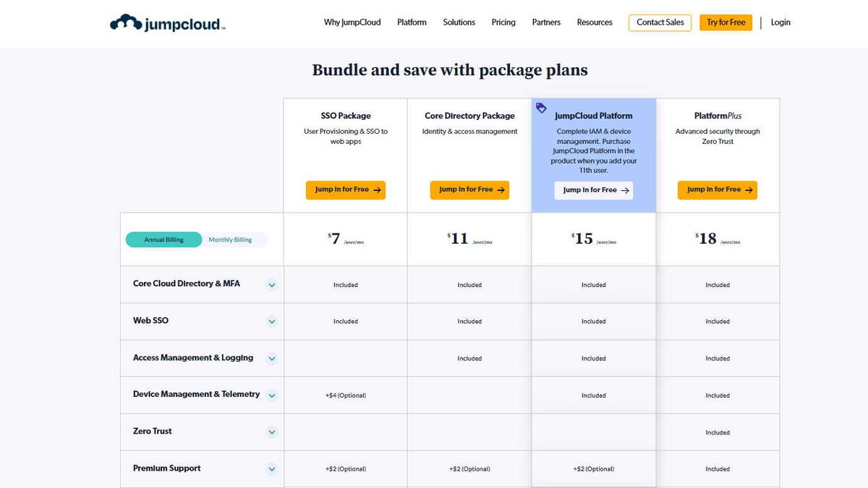
Task: Click the Try for Free button
Action: (726, 22)
